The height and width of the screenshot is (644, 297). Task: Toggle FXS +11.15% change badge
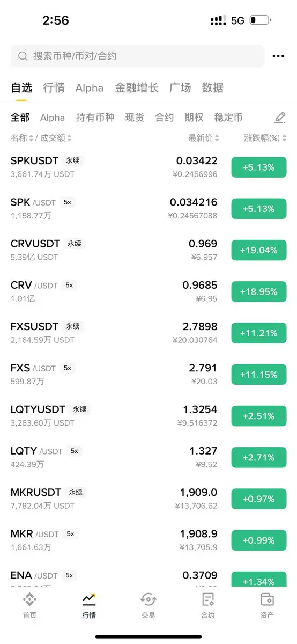[259, 374]
